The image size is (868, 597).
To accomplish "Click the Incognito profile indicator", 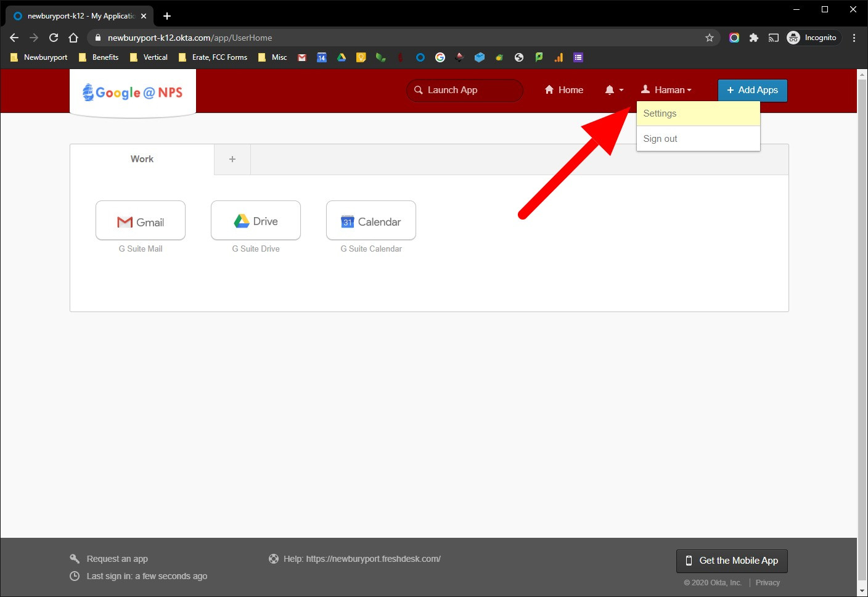I will point(813,38).
